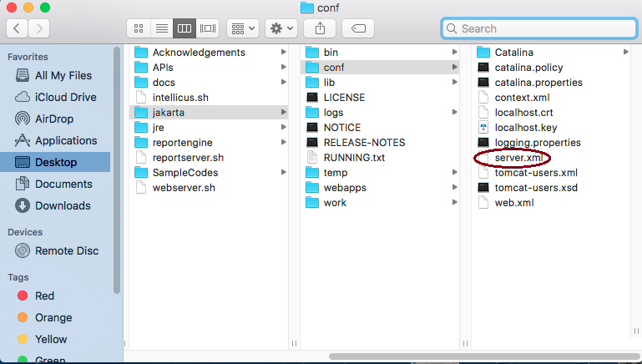Click the horizontal scrollbar at bottom
642x364 pixels.
[x=484, y=356]
